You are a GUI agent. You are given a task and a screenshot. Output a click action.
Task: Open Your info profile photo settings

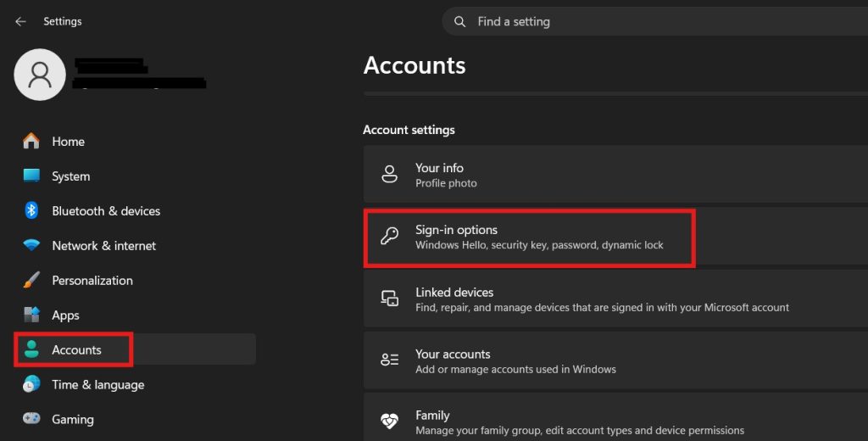click(615, 175)
